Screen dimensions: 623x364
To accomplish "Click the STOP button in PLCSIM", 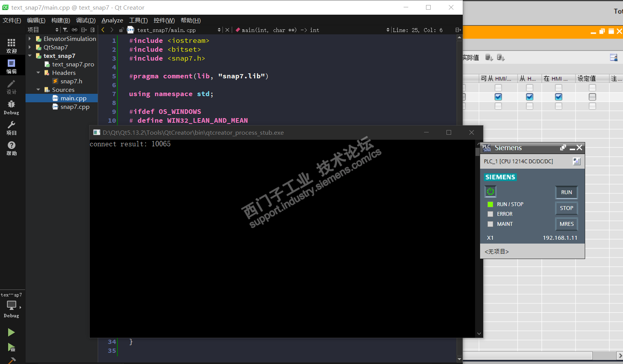I will tap(567, 208).
